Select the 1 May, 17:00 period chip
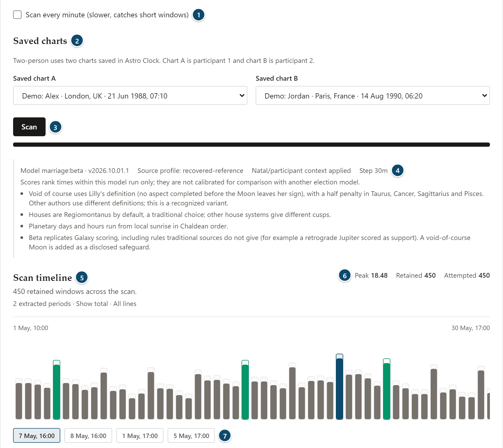 click(140, 436)
